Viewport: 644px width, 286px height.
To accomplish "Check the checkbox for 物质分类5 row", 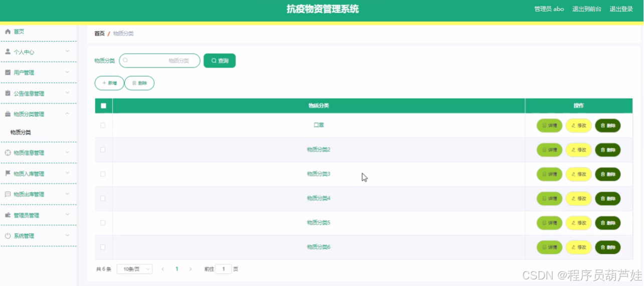I will [x=103, y=223].
